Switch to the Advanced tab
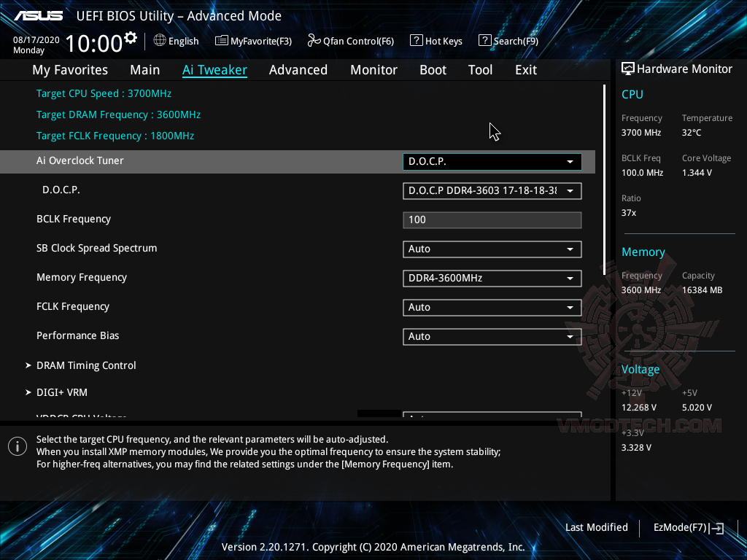The width and height of the screenshot is (747, 560). 298,69
